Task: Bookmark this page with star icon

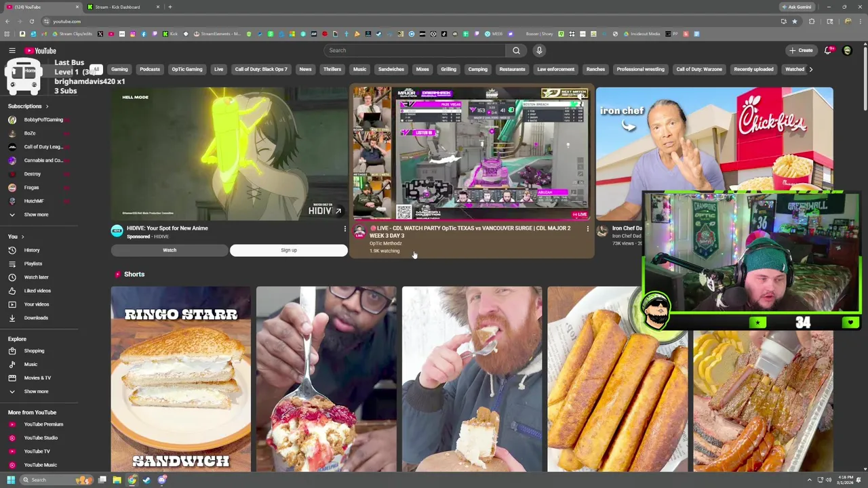Action: [795, 21]
